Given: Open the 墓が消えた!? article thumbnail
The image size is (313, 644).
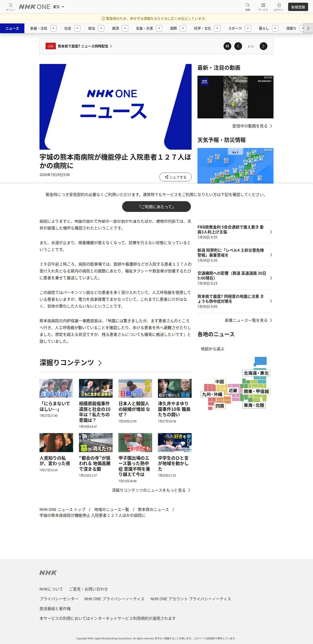Looking at the screenshot, I should click(x=96, y=443).
